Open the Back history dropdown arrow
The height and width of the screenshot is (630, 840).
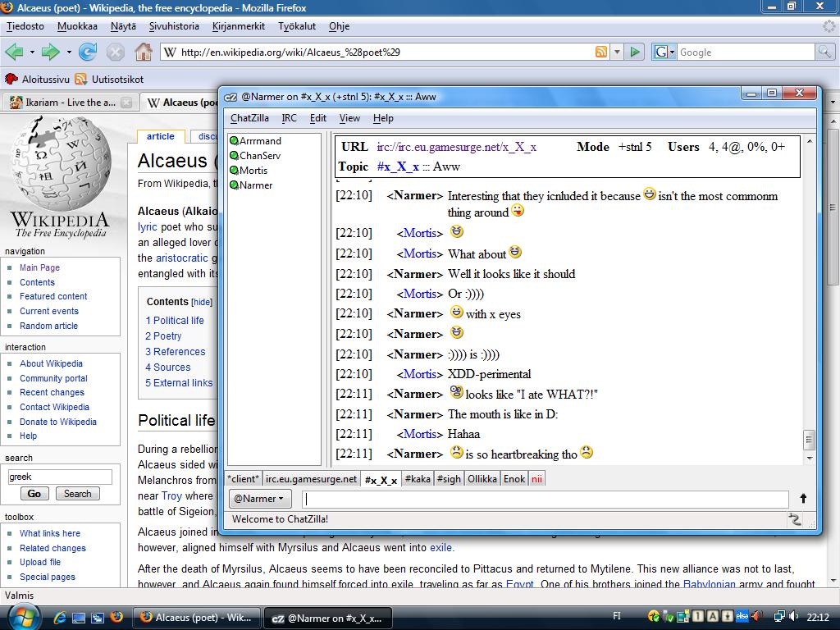pos(32,52)
